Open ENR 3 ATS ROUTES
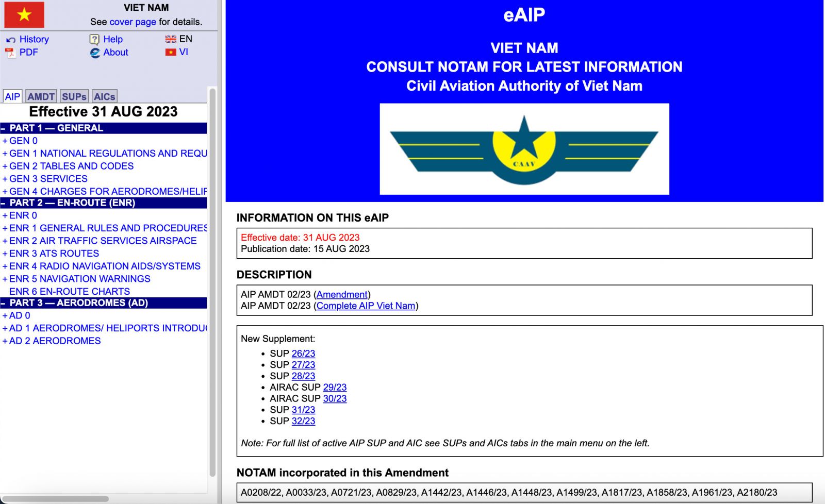 click(54, 254)
